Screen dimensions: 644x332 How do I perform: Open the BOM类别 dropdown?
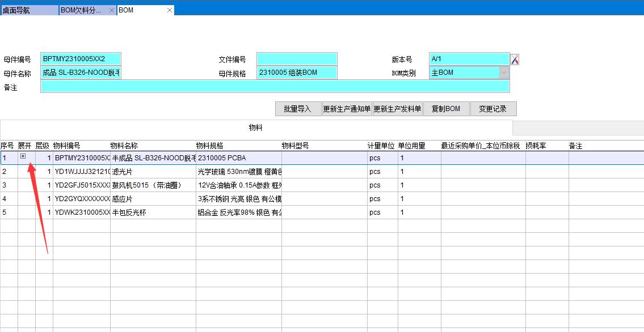pyautogui.click(x=503, y=73)
